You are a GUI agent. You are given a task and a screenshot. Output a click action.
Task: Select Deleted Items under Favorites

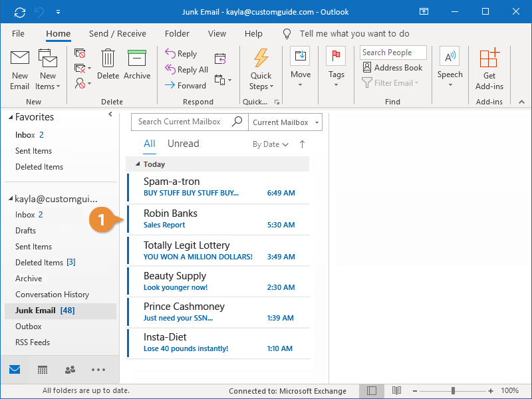coord(39,167)
